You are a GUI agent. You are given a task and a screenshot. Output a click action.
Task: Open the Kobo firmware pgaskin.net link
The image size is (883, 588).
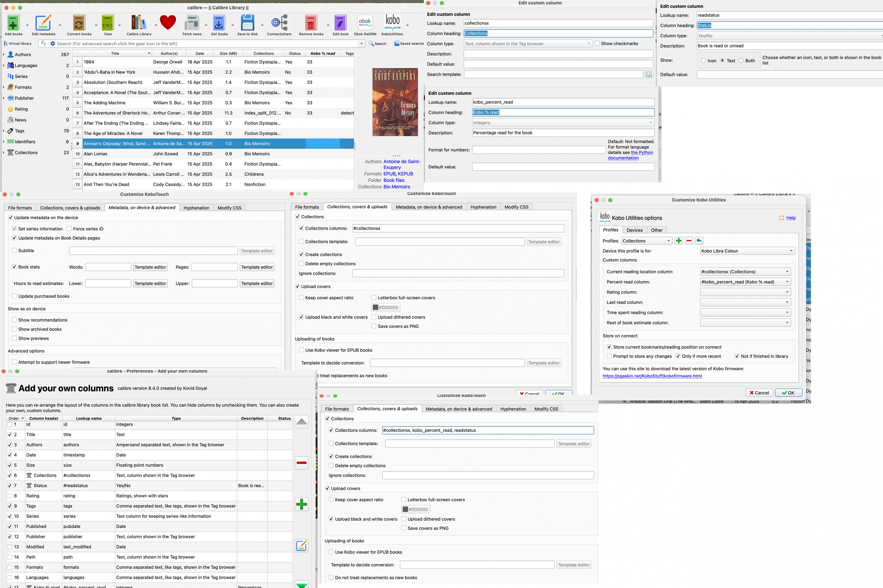point(652,376)
